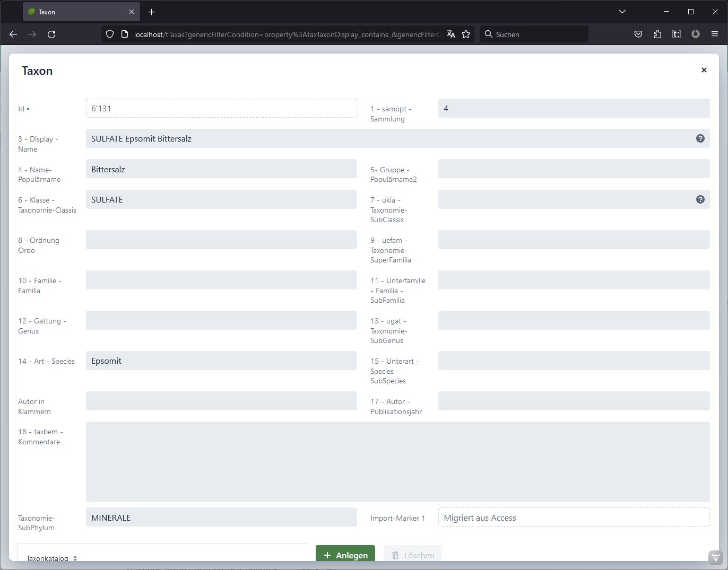This screenshot has height=570, width=728.
Task: Open the Pocket save icon
Action: coord(638,34)
